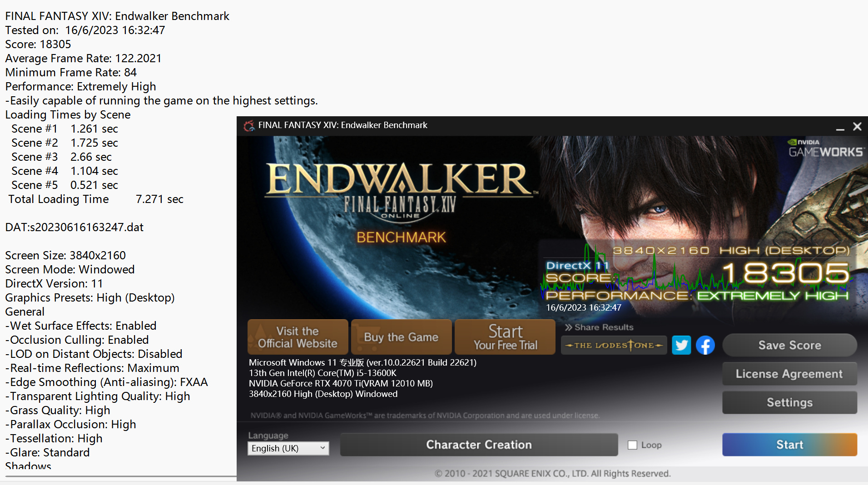Open the License Agreement
Screen dimensions: 868x485
point(790,374)
